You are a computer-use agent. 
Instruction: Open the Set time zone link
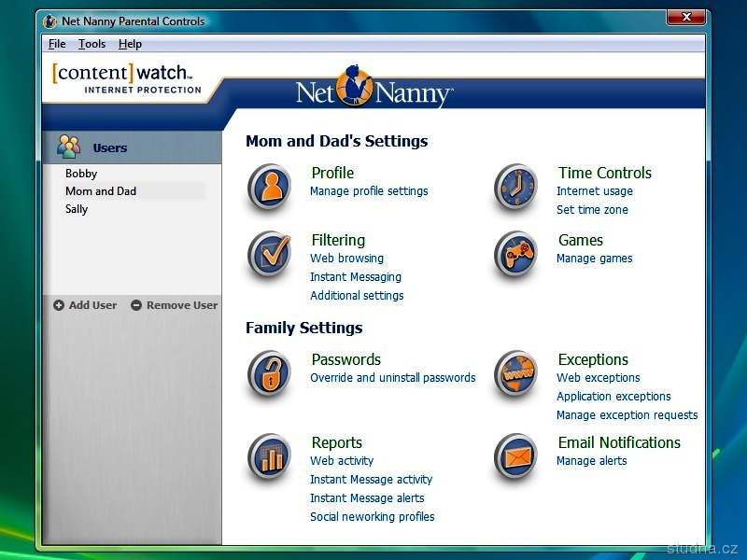coord(592,209)
